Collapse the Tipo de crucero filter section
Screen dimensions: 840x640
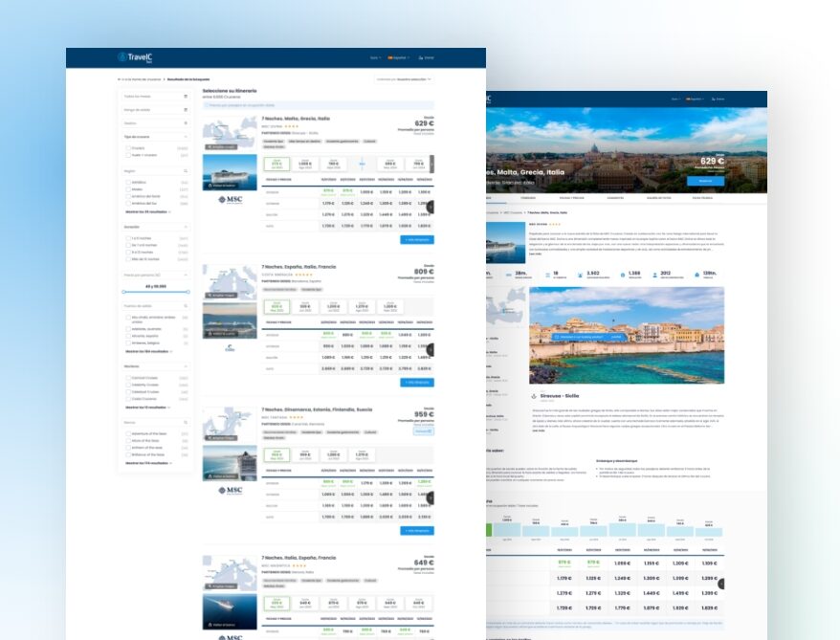click(x=186, y=137)
